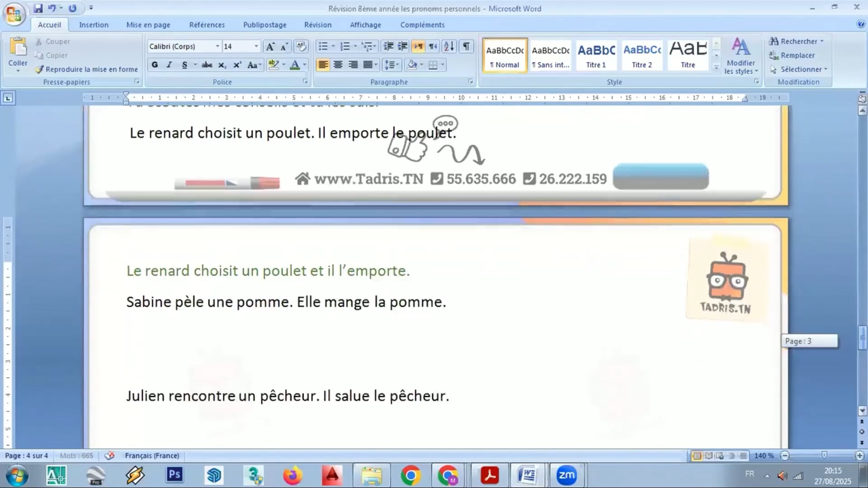Click the Paste (Coller) icon
The image size is (868, 488).
click(x=18, y=47)
